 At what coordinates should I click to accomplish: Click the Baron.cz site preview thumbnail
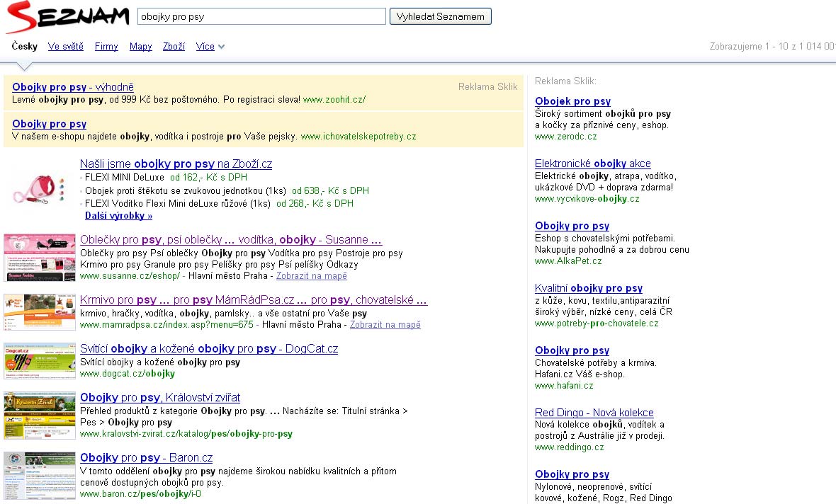tap(40, 476)
